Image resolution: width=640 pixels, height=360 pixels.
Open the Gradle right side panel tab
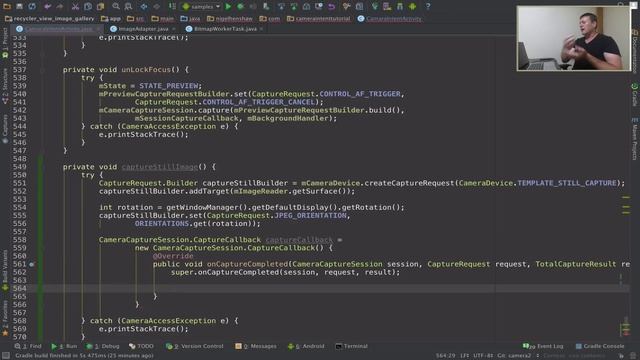tap(635, 95)
